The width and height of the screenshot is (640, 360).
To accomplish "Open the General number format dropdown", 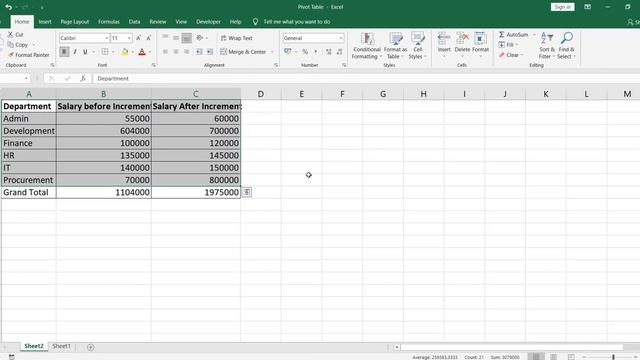I will click(340, 38).
